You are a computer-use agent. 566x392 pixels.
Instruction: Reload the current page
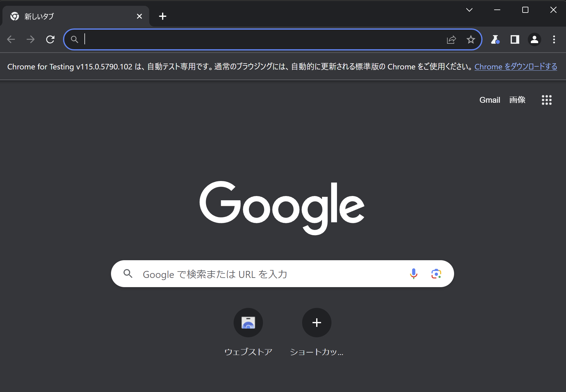[50, 39]
